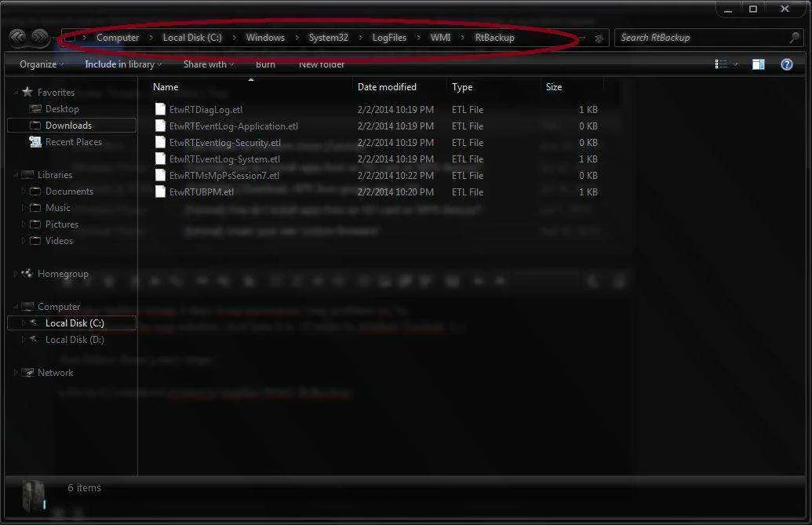Click the Burn toolbar button
This screenshot has height=525, width=812.
tap(265, 64)
